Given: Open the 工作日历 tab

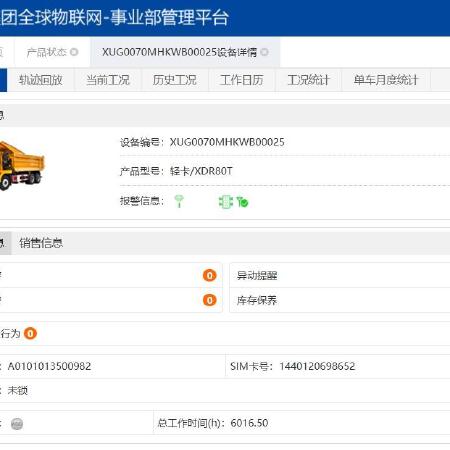Looking at the screenshot, I should [242, 80].
